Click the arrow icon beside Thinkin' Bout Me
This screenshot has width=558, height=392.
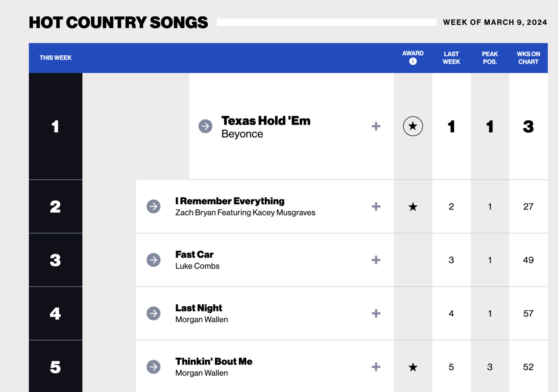pos(153,367)
